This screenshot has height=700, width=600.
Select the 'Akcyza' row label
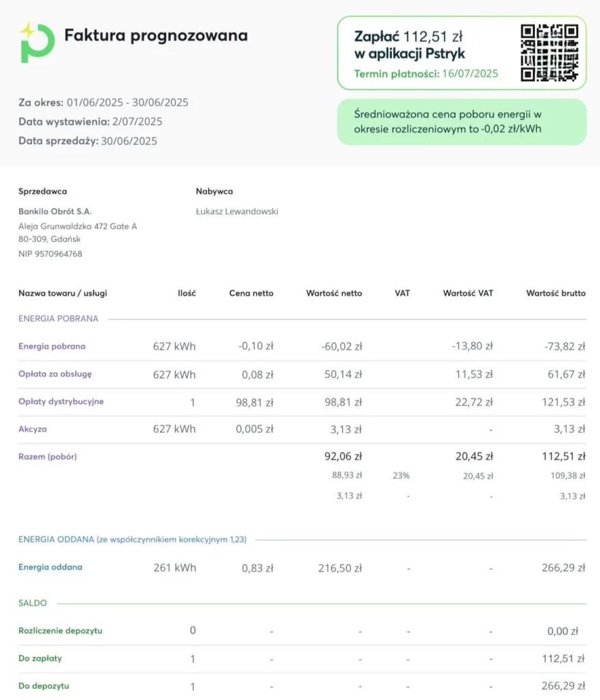33,429
